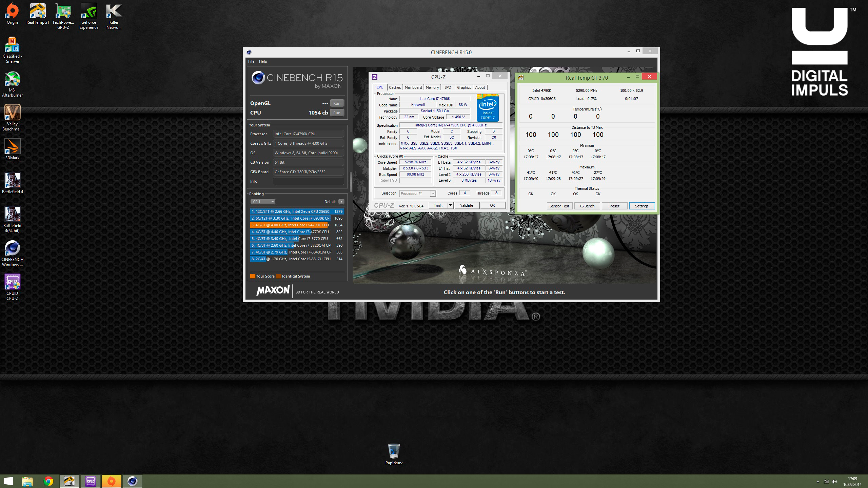Screen dimensions: 868x488
Task: Click the OK button in CPU-Z
Action: click(492, 205)
